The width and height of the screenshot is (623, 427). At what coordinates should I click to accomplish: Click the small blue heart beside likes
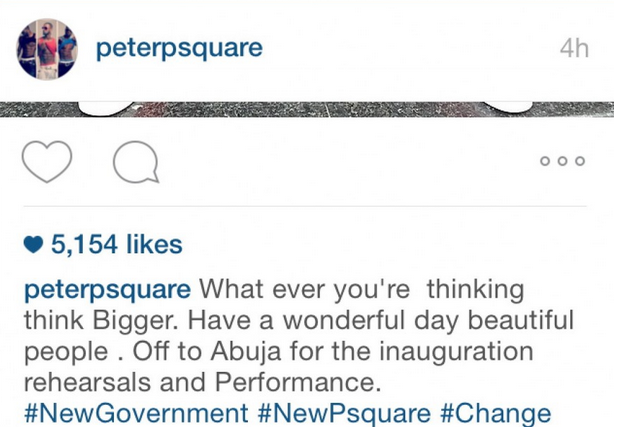click(x=33, y=244)
